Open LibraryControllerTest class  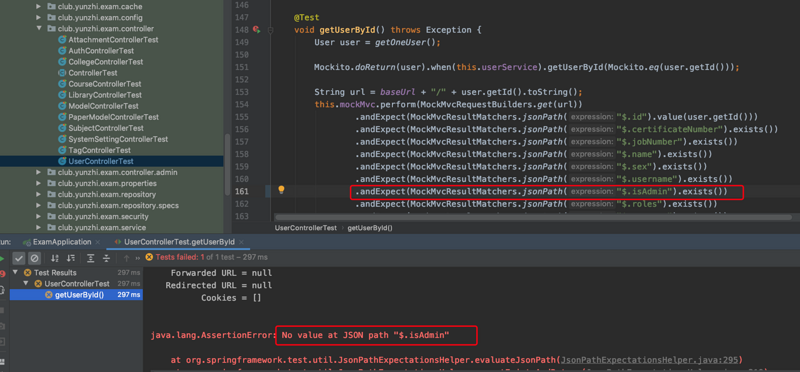(x=105, y=95)
